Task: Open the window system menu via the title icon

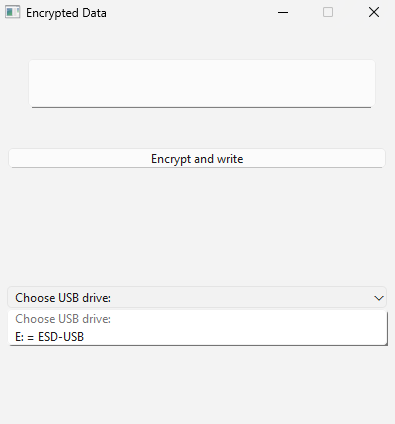Action: pyautogui.click(x=12, y=12)
